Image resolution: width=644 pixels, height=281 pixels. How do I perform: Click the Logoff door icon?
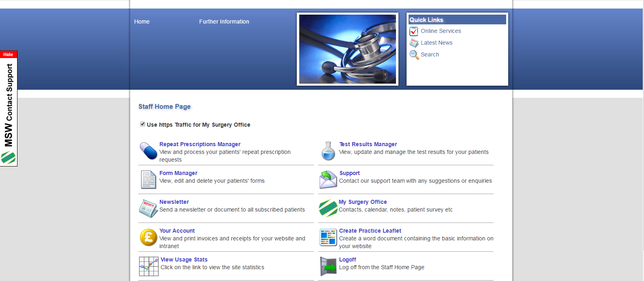click(x=328, y=266)
